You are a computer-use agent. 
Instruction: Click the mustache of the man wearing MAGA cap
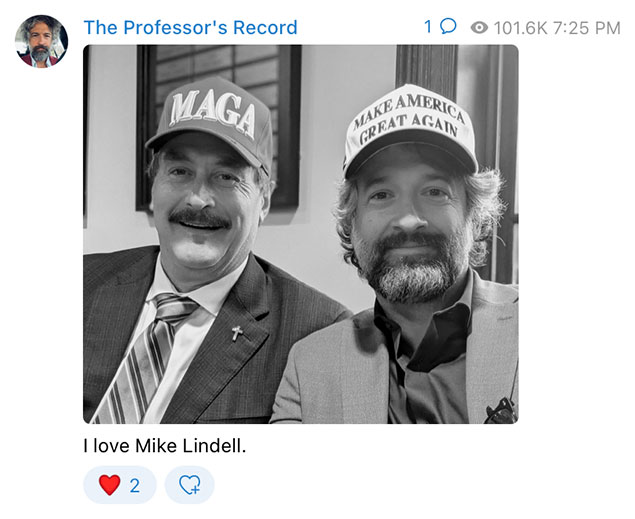pyautogui.click(x=200, y=219)
